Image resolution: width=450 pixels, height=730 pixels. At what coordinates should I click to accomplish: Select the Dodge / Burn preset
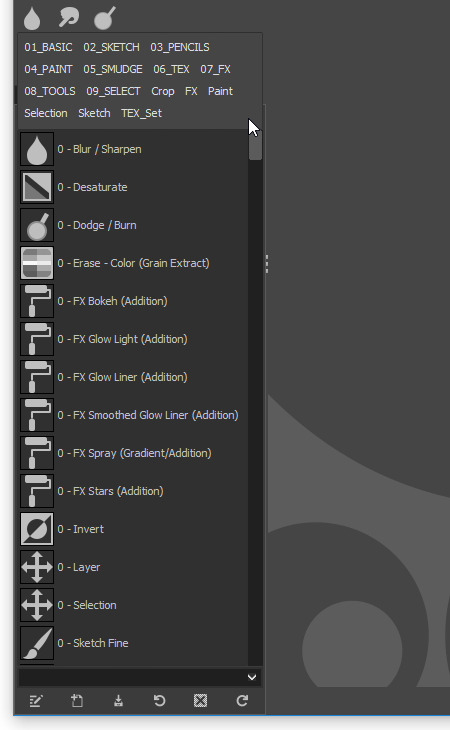click(x=134, y=225)
